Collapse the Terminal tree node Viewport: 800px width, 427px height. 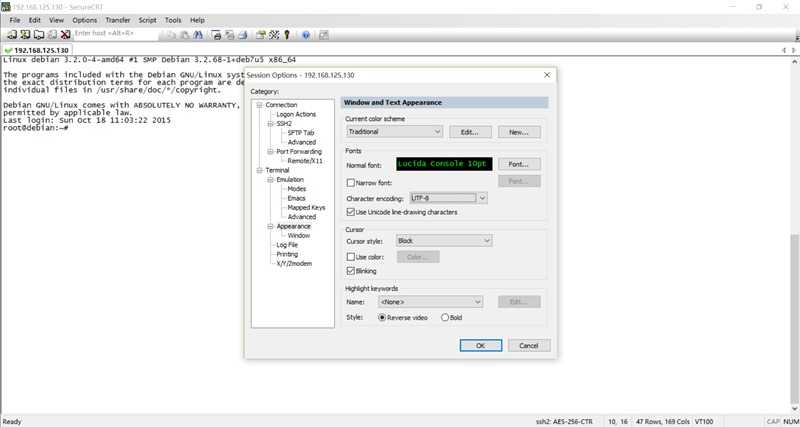259,170
